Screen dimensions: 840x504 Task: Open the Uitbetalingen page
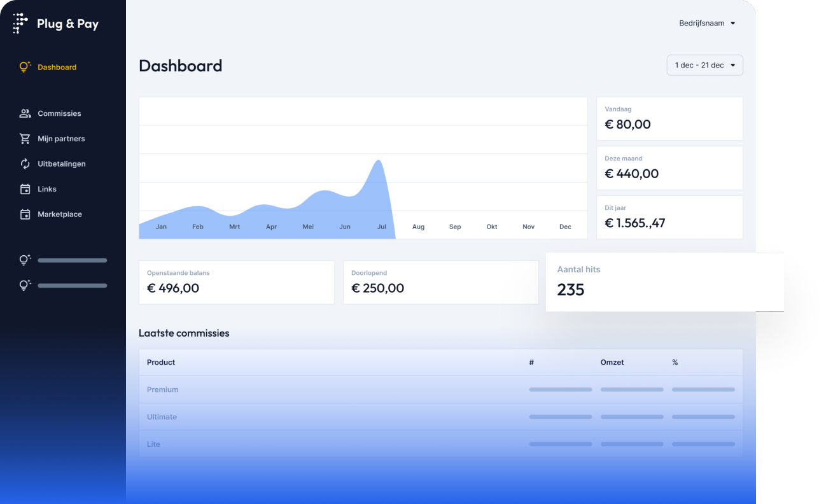tap(61, 164)
